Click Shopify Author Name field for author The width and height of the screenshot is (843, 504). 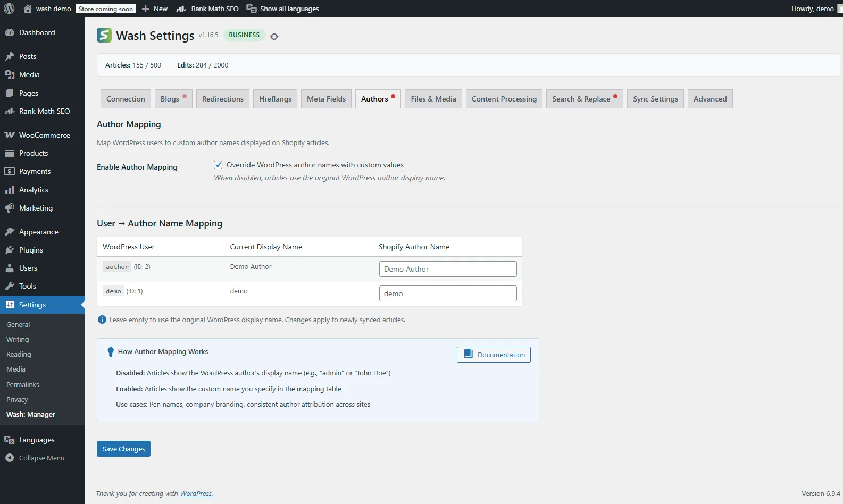(448, 269)
